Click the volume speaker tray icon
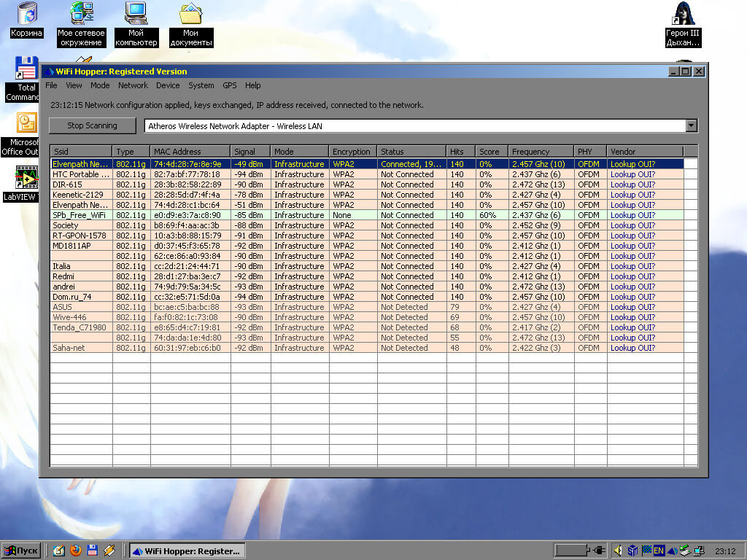Viewport: 747px width, 560px height. pos(619,551)
